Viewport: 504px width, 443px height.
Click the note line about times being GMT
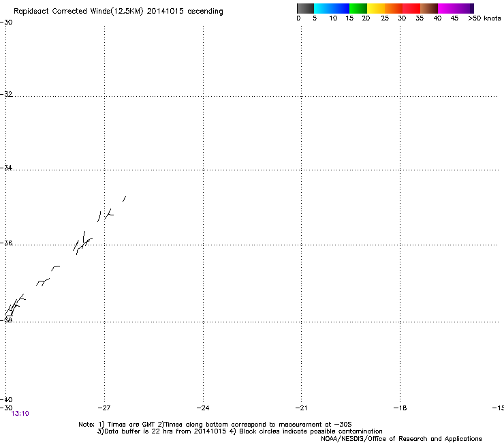[215, 425]
